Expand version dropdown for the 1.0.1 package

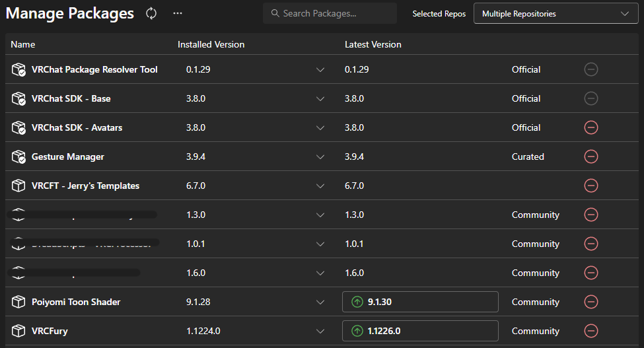pyautogui.click(x=320, y=244)
